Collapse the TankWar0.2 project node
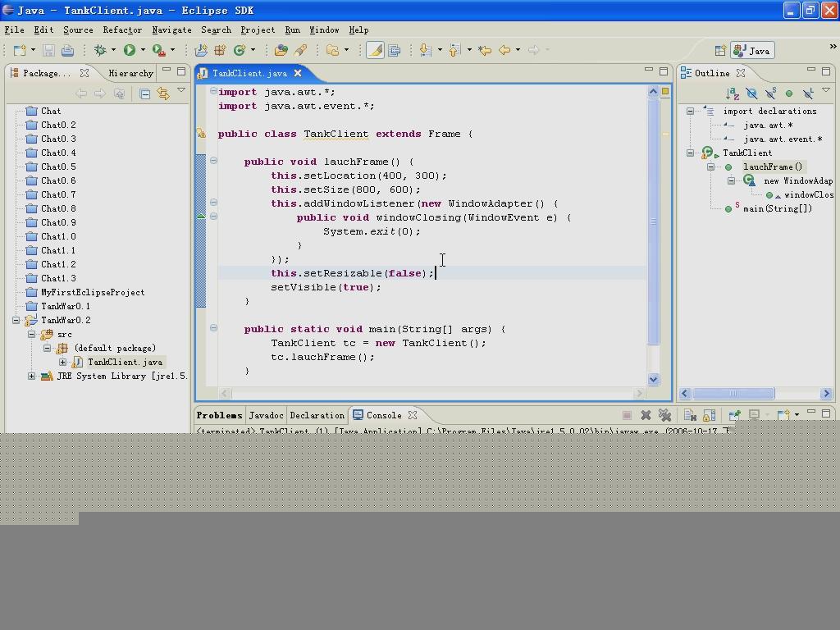Screen dimensions: 840x630 click(x=16, y=321)
